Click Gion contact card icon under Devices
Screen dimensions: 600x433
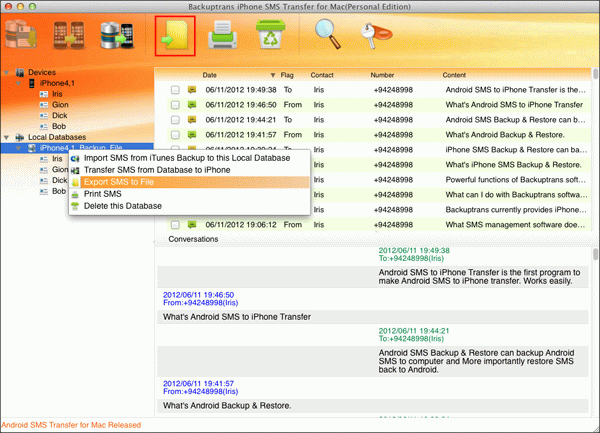(x=44, y=105)
